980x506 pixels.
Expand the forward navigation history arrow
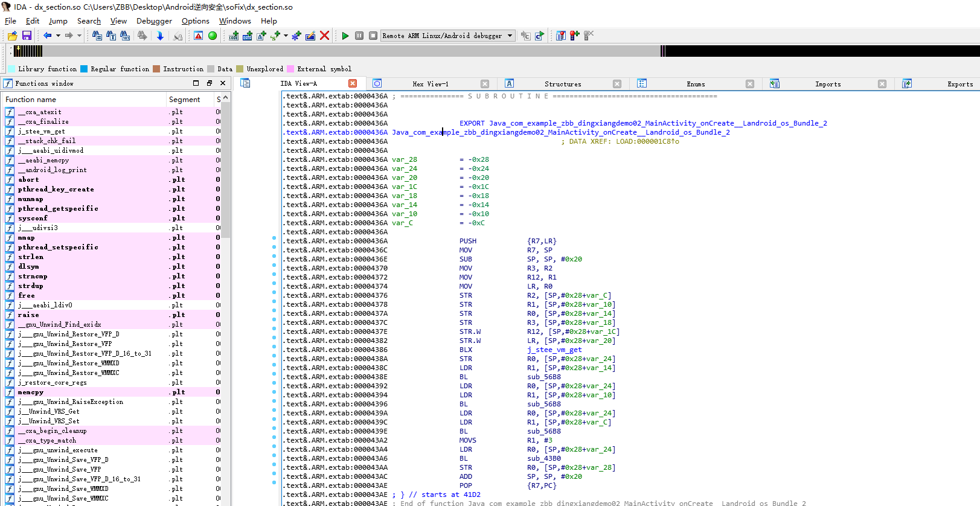[79, 36]
